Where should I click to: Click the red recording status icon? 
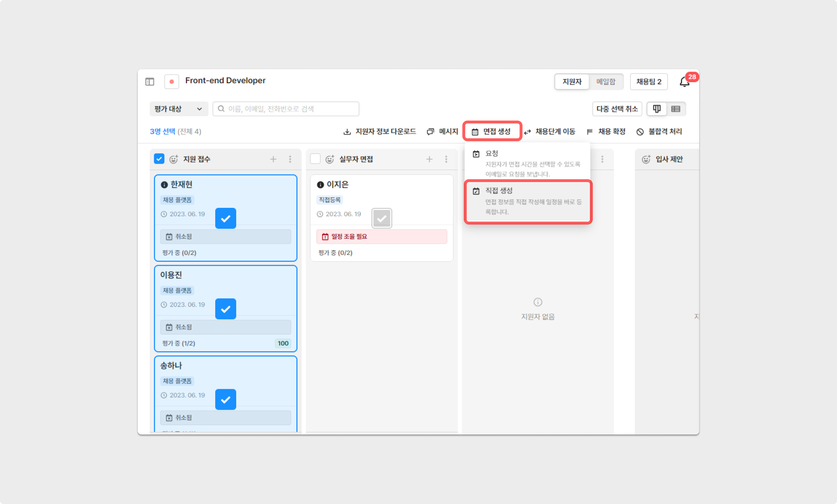(x=172, y=82)
